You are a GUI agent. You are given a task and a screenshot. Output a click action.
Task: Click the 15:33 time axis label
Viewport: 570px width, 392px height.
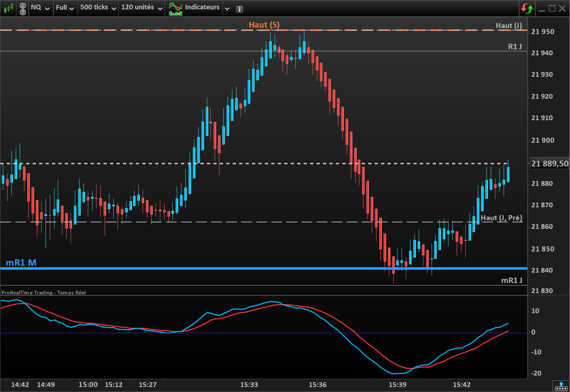249,384
